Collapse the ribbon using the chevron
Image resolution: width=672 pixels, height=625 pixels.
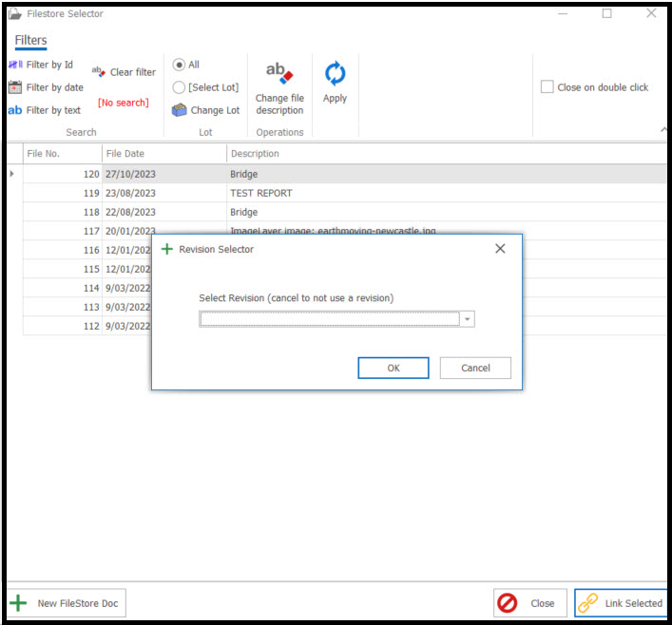coord(662,130)
